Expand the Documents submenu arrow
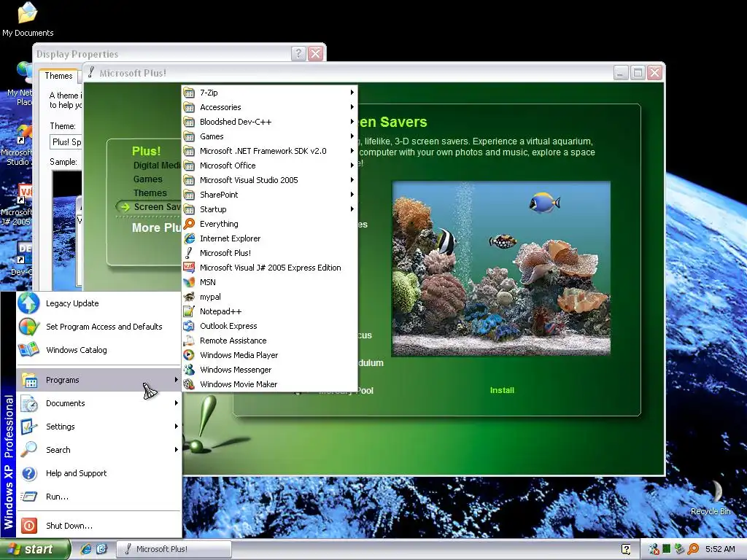This screenshot has width=747, height=560. click(177, 402)
